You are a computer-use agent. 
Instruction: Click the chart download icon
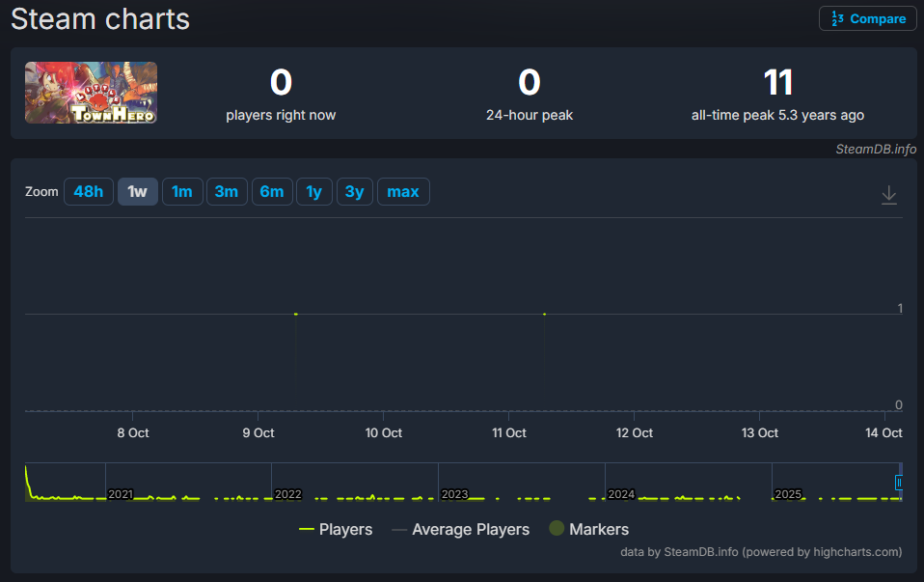(888, 195)
